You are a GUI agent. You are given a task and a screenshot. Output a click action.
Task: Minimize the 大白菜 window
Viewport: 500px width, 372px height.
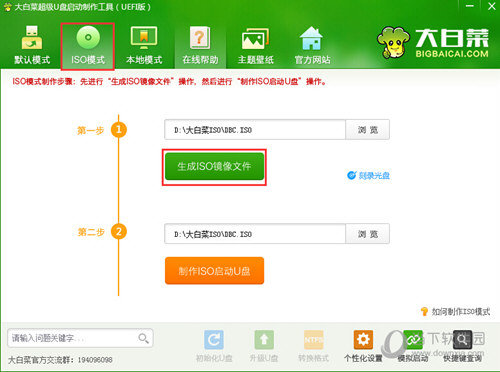click(x=470, y=6)
